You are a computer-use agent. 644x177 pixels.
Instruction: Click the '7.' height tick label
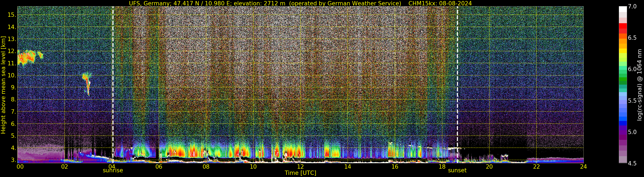[14, 112]
